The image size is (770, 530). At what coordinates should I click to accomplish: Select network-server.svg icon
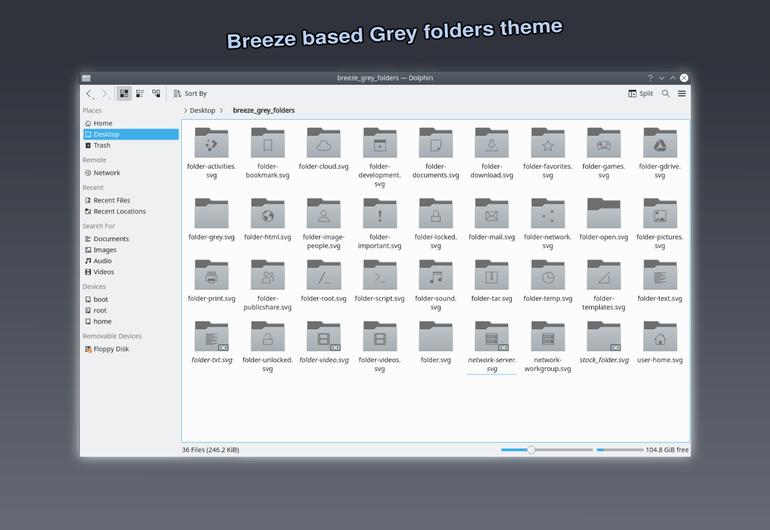point(492,336)
